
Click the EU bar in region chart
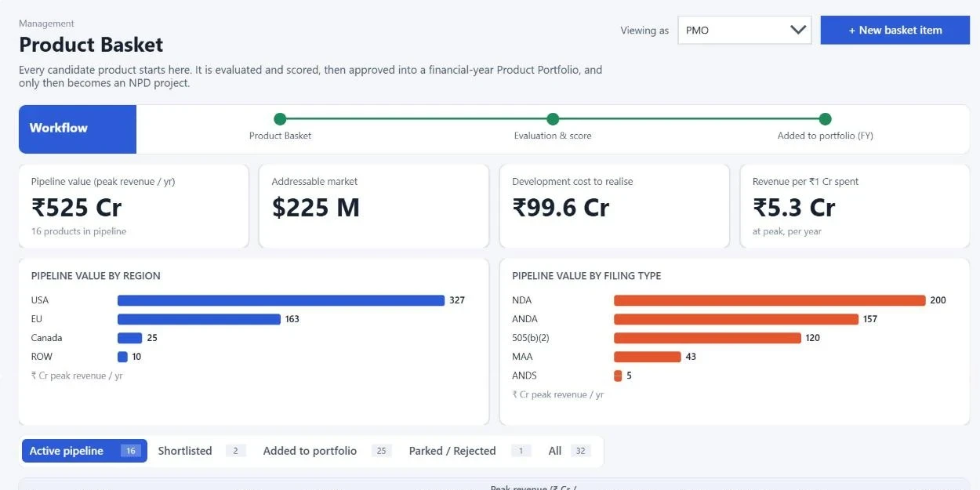(199, 319)
